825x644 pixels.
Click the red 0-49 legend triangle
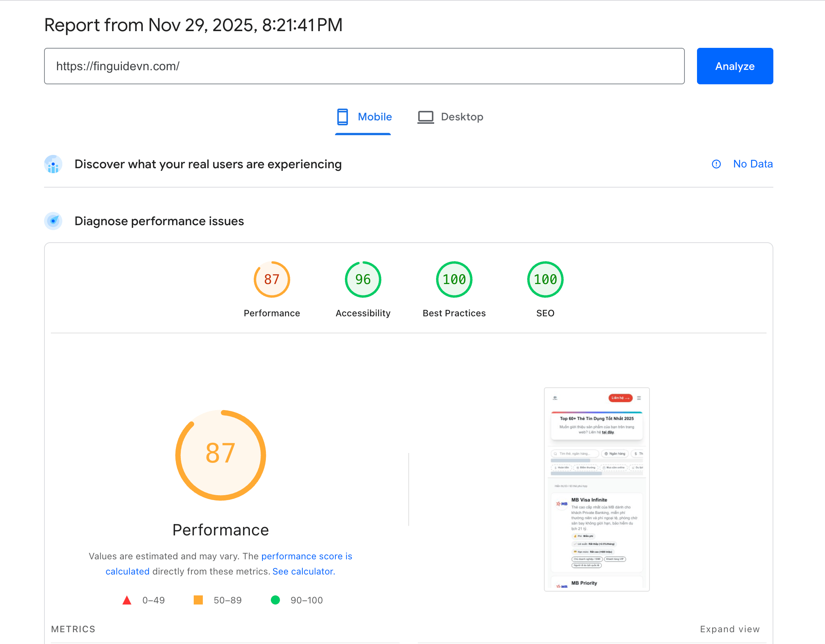click(x=126, y=600)
